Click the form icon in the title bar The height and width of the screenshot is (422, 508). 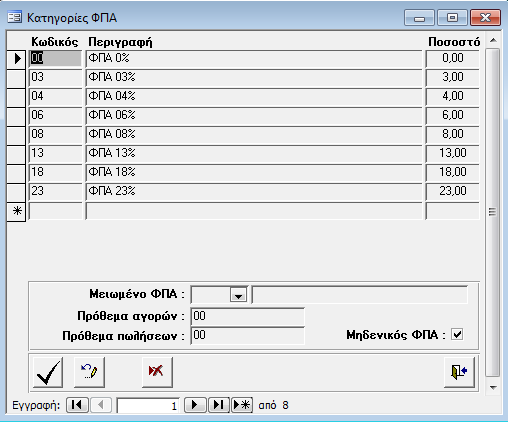(x=15, y=17)
